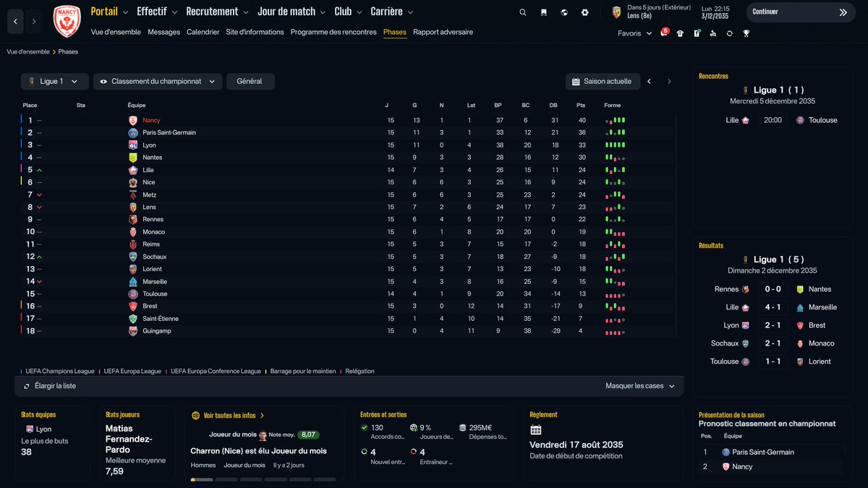Click the coins Dépenses totales icon
Image resolution: width=868 pixels, height=488 pixels.
463,428
